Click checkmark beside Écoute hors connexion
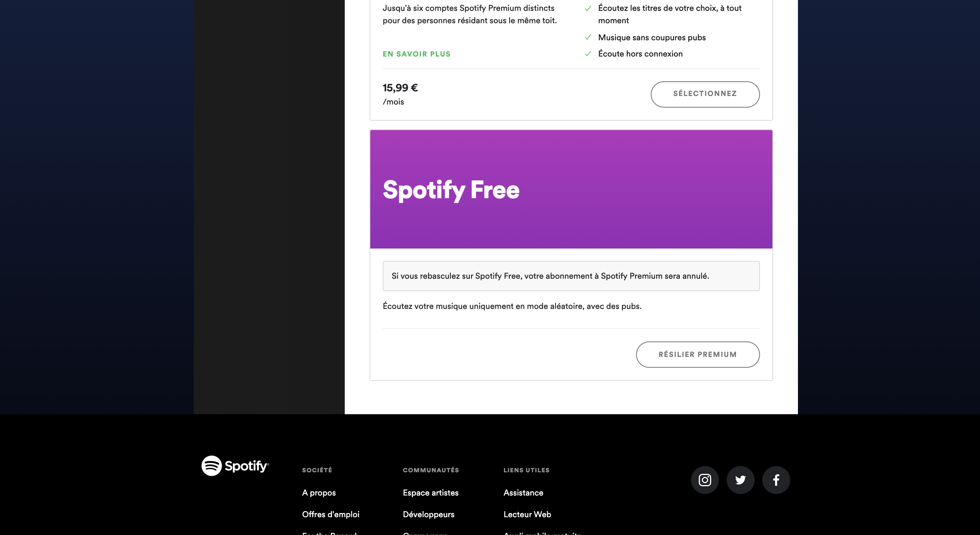The image size is (980, 535). click(x=588, y=54)
